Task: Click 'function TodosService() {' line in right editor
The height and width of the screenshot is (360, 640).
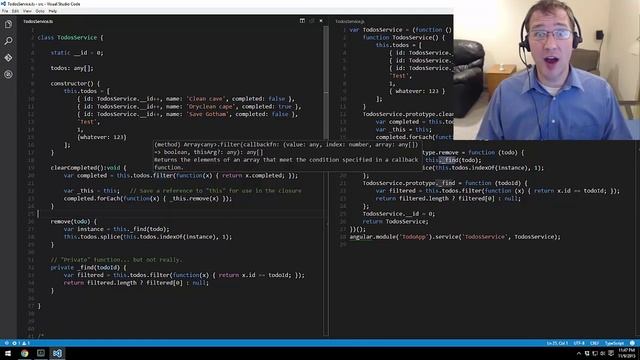Action: pos(404,37)
